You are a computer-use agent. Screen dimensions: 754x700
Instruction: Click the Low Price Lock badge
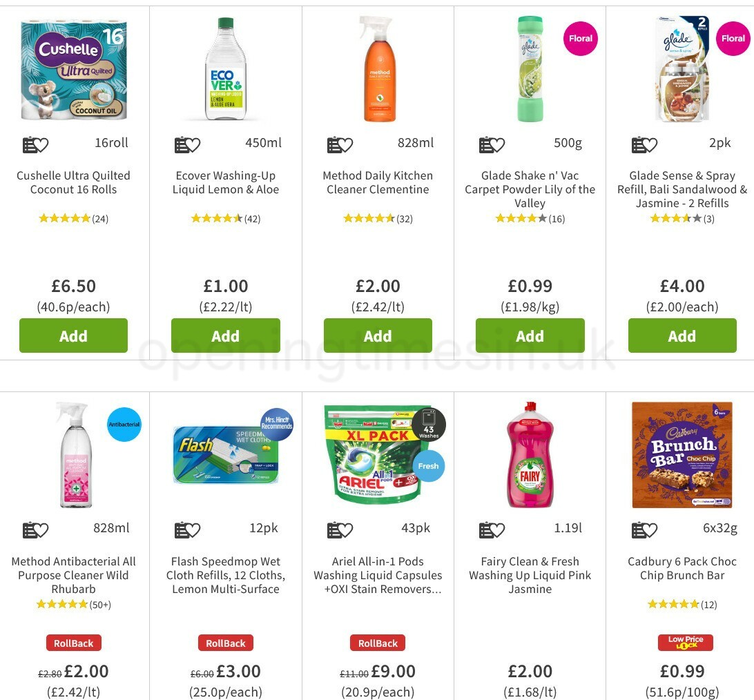(x=684, y=642)
